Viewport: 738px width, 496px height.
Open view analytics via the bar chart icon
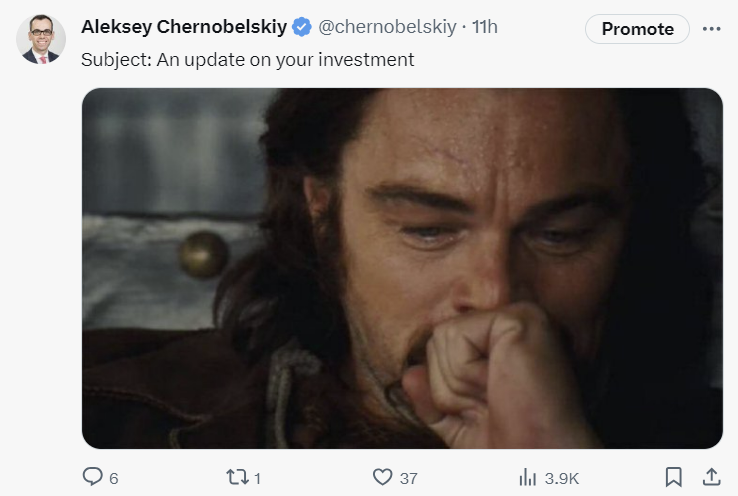(528, 478)
